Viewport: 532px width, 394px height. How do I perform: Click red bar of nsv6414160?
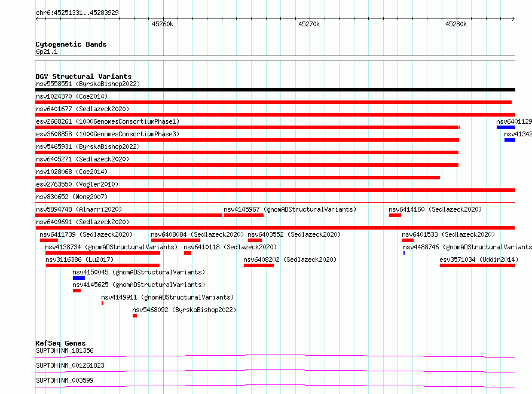point(395,215)
